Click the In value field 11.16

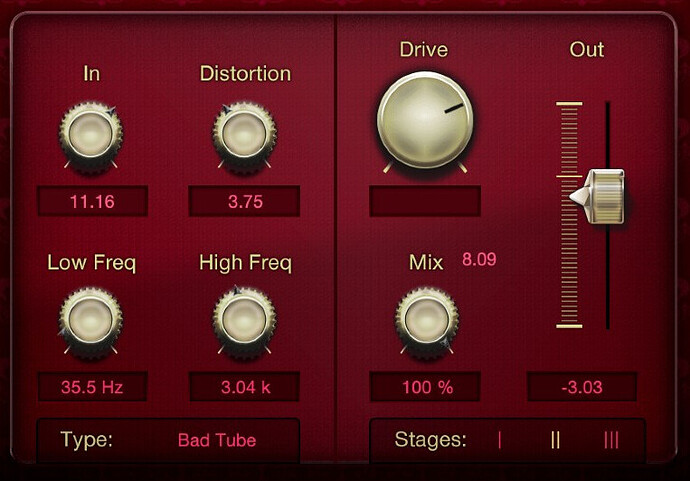pos(92,201)
